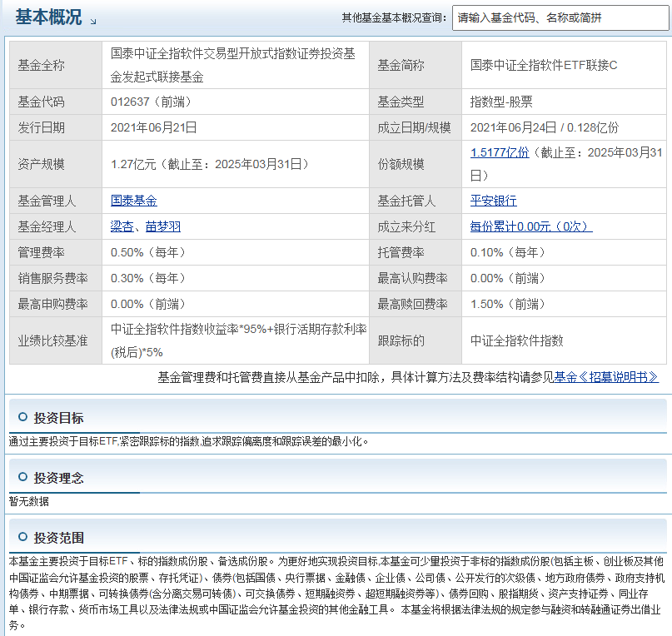Click the 基金简称 row label
This screenshot has height=636, width=672.
click(x=401, y=65)
